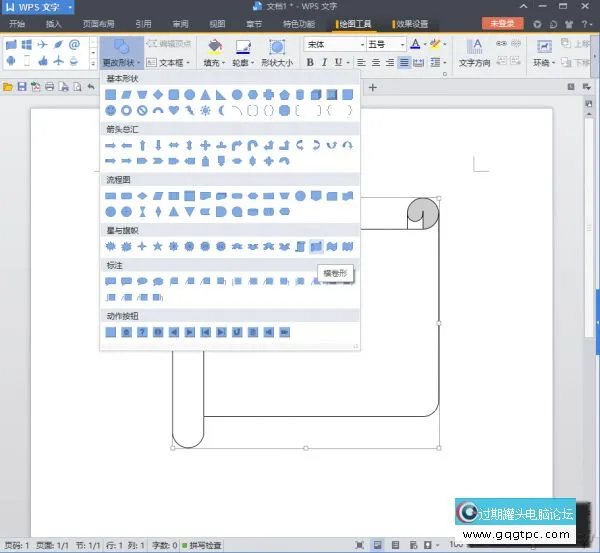Toggle underline text formatting

(340, 63)
